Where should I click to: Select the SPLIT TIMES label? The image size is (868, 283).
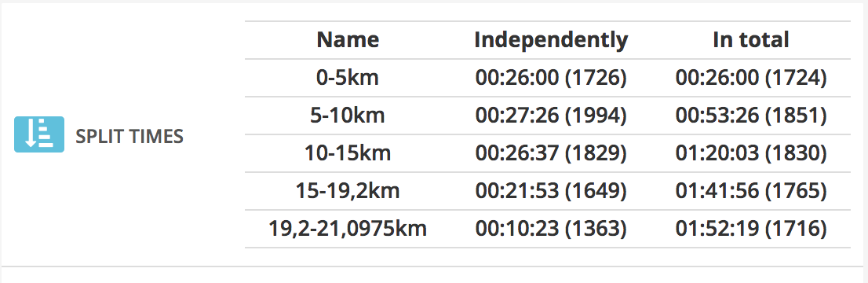(x=129, y=136)
